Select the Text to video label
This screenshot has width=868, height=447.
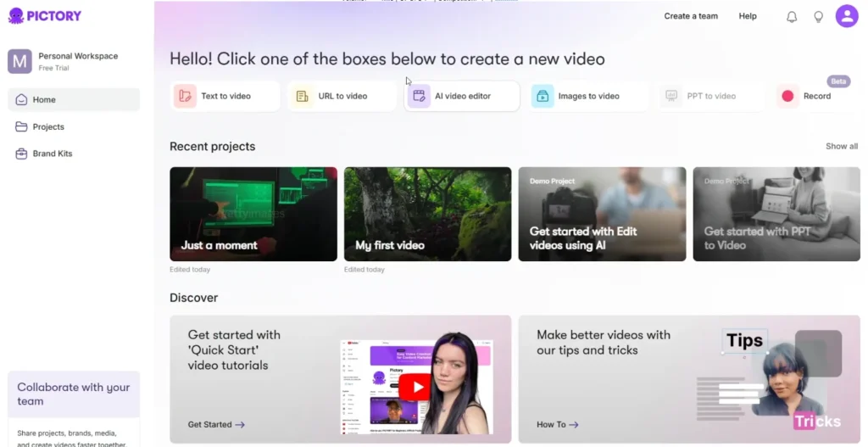(x=225, y=96)
